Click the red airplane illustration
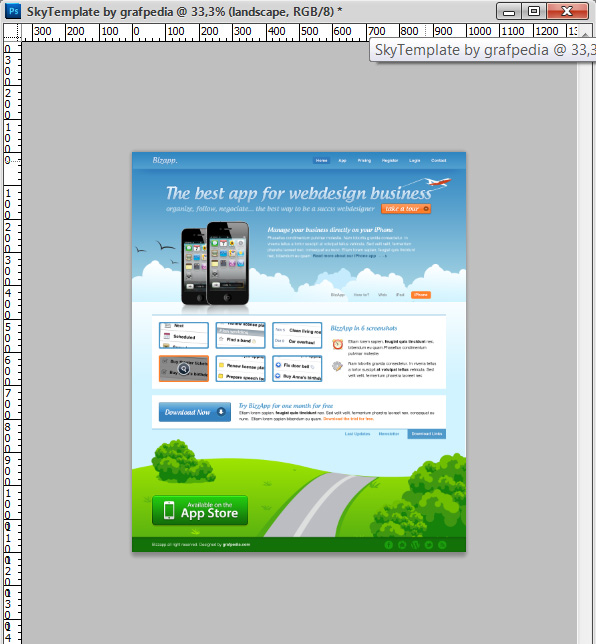The height and width of the screenshot is (644, 596). point(437,182)
